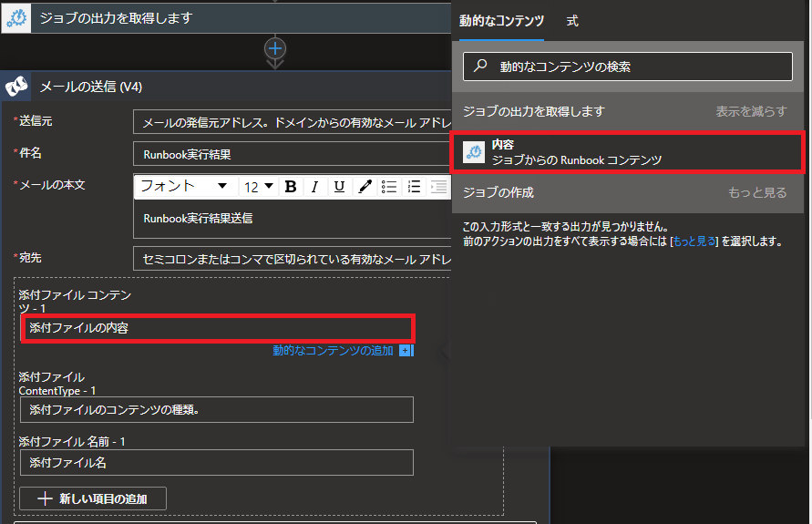Focus the 件名 field with Runbook実行結果

[292, 154]
